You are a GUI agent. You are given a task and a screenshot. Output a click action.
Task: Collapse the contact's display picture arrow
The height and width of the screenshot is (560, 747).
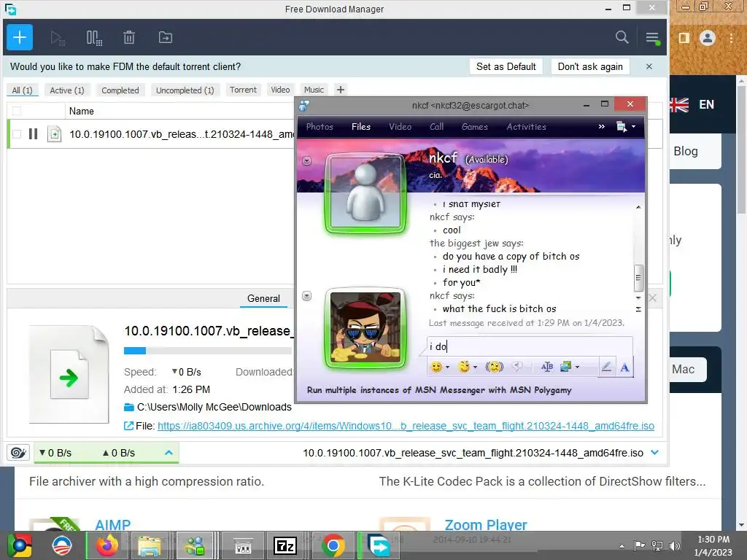pyautogui.click(x=307, y=161)
